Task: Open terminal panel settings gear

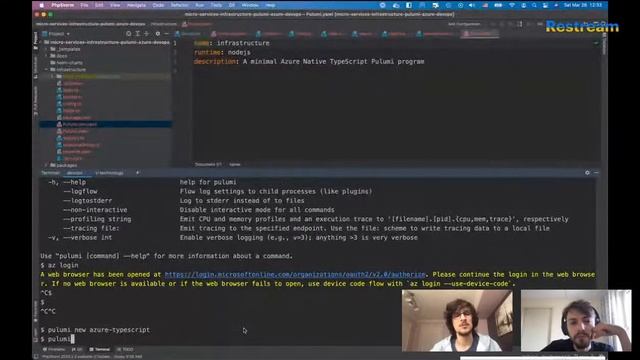Action: click(x=587, y=173)
